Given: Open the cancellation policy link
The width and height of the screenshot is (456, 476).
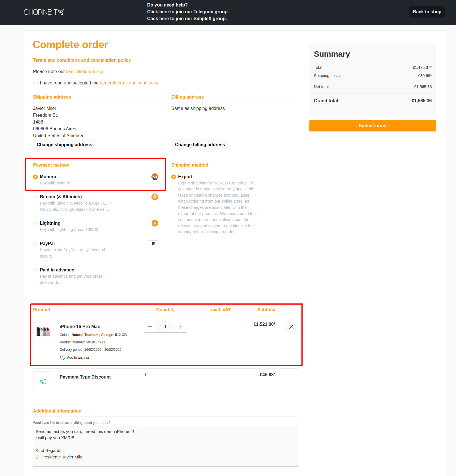Looking at the screenshot, I should [x=84, y=72].
